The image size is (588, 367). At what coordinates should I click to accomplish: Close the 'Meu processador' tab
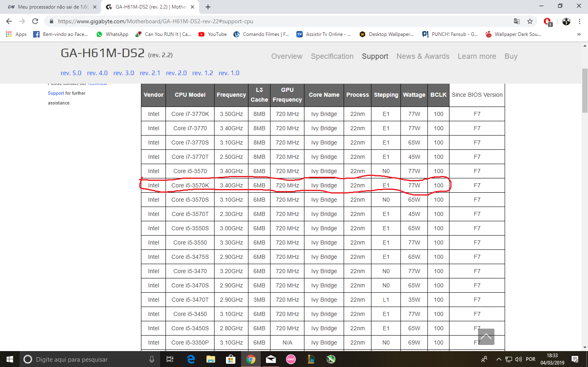[x=95, y=7]
